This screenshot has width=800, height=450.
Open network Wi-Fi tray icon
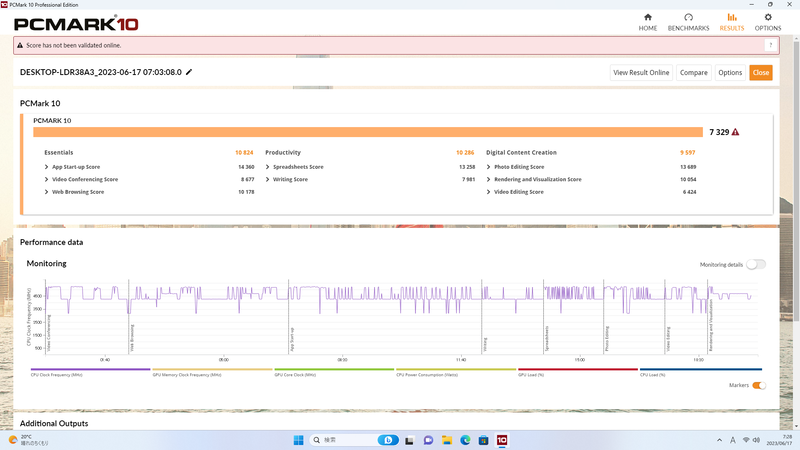(746, 440)
